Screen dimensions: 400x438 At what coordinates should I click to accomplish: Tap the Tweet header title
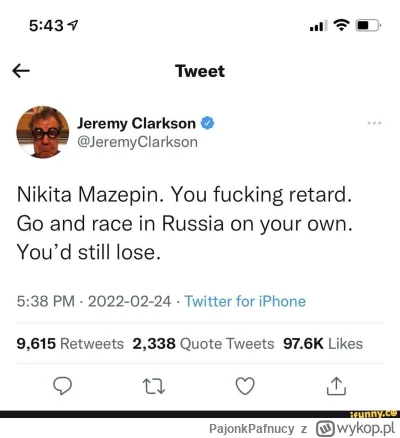pyautogui.click(x=200, y=71)
